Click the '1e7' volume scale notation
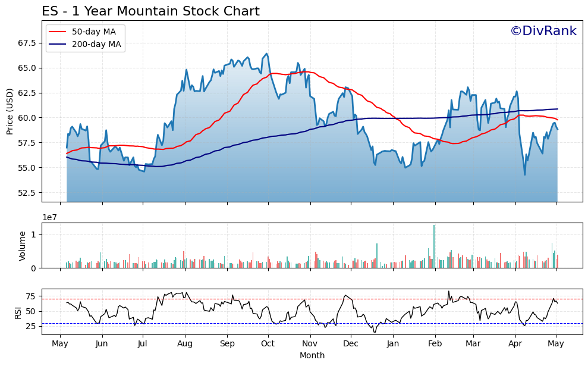Screen dimensions: 588x366 coord(49,218)
